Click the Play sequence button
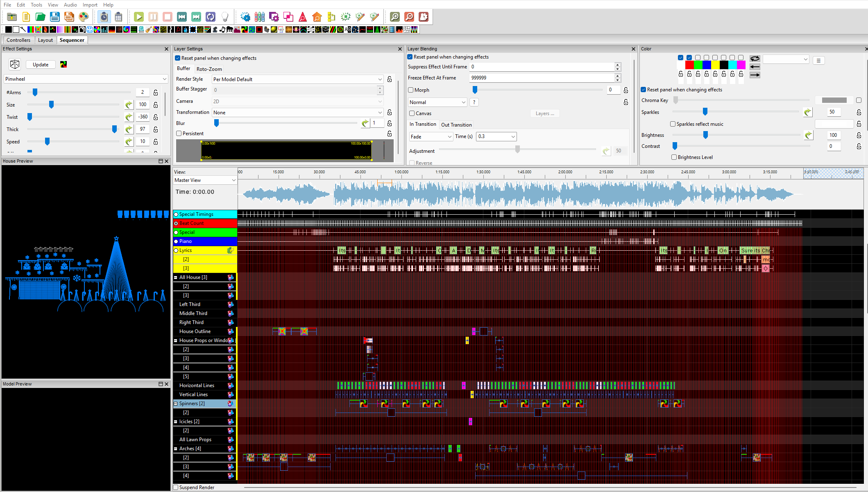The image size is (868, 492). pos(139,17)
